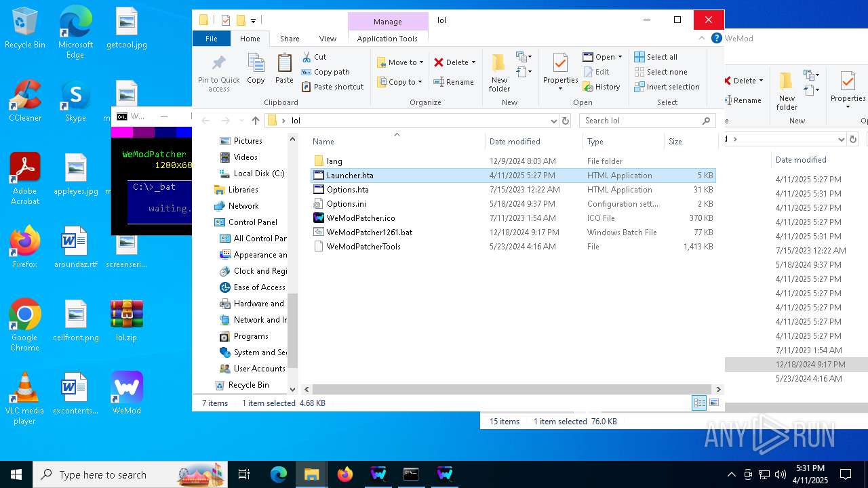Screen dimensions: 868x488
Task: Open lol.zip archive on desktop
Action: pos(127,321)
